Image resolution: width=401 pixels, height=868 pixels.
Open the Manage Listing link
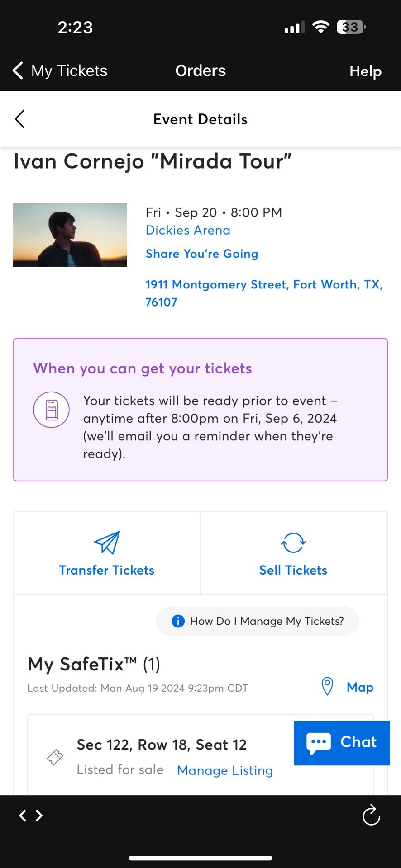[x=225, y=770]
